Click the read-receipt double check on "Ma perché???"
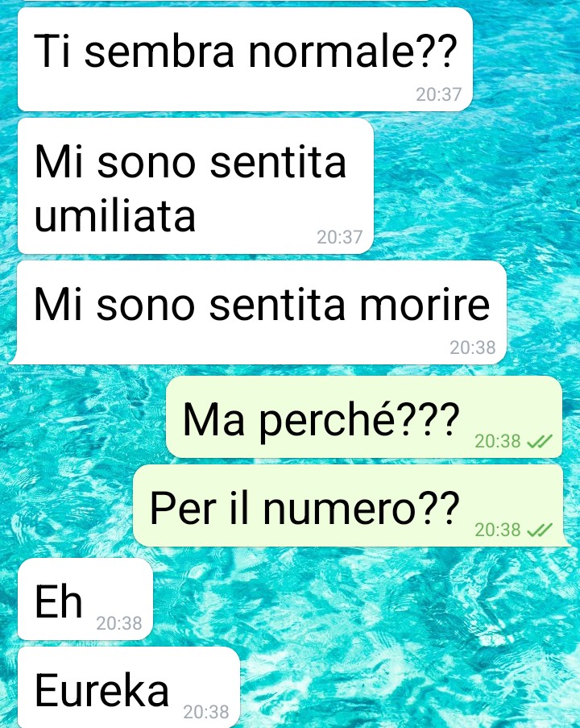 tap(540, 441)
